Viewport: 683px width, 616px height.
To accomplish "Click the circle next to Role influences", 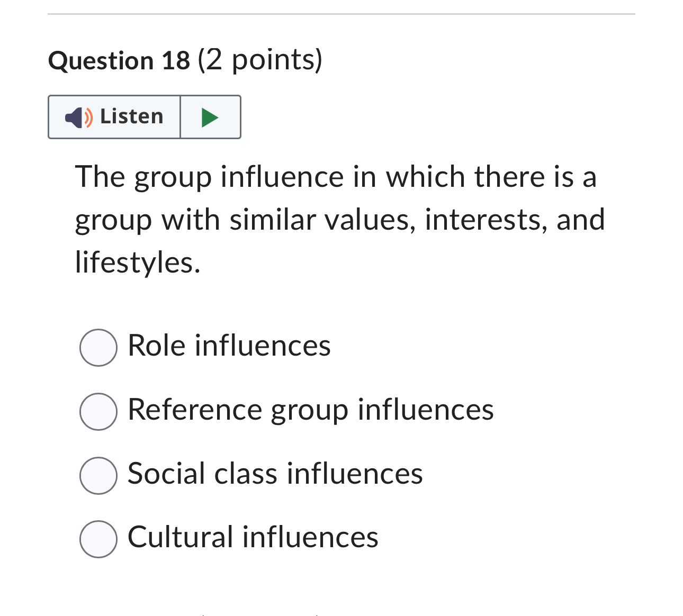I will pos(98,347).
